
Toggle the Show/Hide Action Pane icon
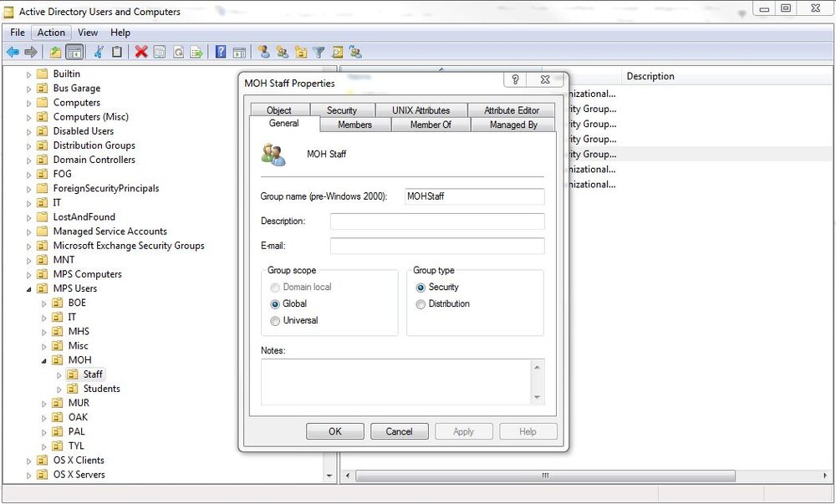point(239,52)
